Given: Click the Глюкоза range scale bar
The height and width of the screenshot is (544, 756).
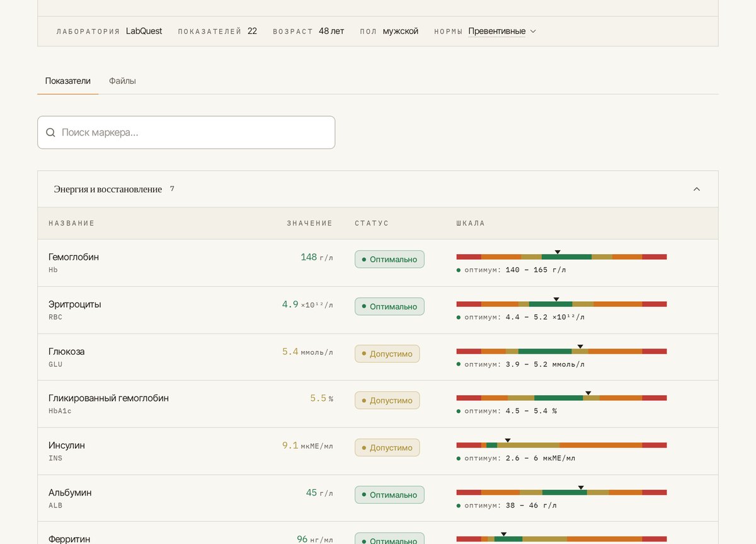Looking at the screenshot, I should pyautogui.click(x=561, y=351).
